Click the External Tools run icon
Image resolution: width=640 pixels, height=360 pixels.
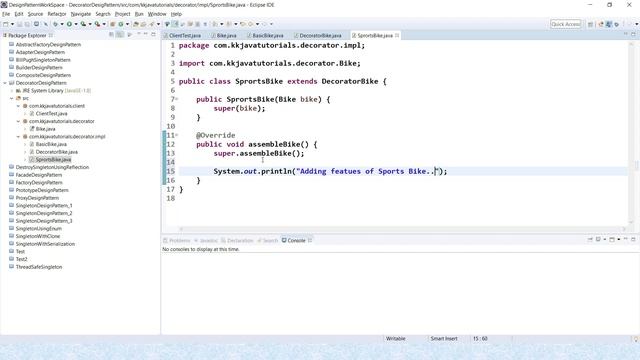point(98,24)
